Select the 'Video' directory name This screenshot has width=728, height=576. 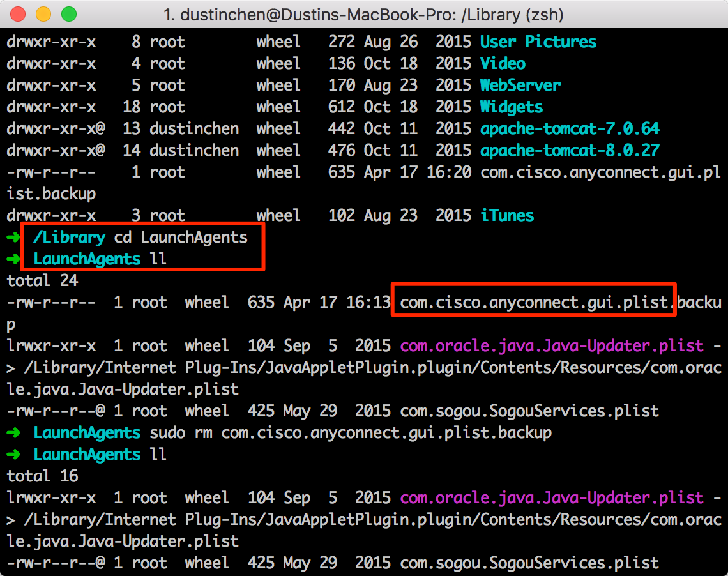pos(503,64)
